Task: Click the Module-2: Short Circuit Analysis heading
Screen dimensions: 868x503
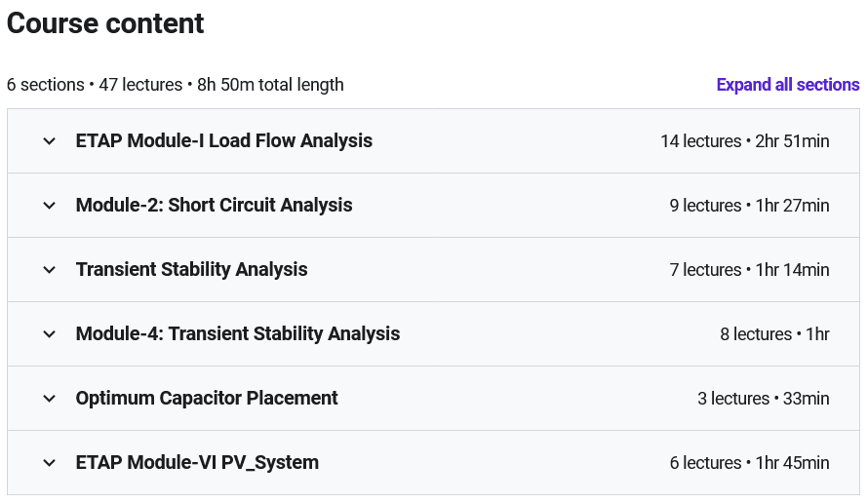Action: coord(215,205)
